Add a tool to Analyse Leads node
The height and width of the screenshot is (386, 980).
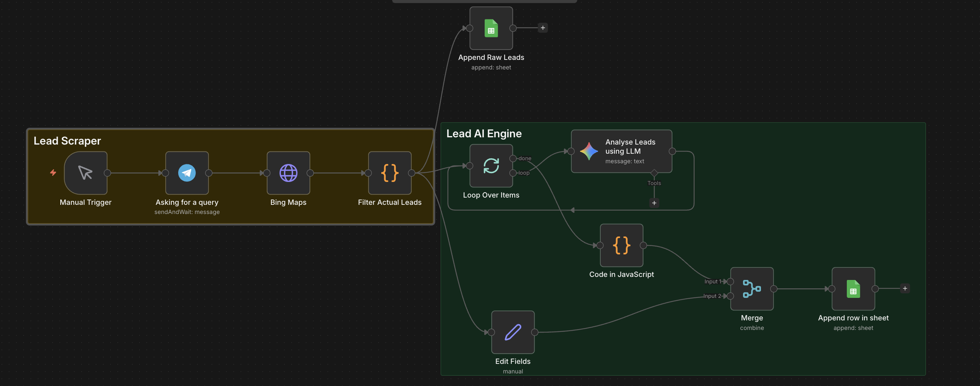pos(654,203)
